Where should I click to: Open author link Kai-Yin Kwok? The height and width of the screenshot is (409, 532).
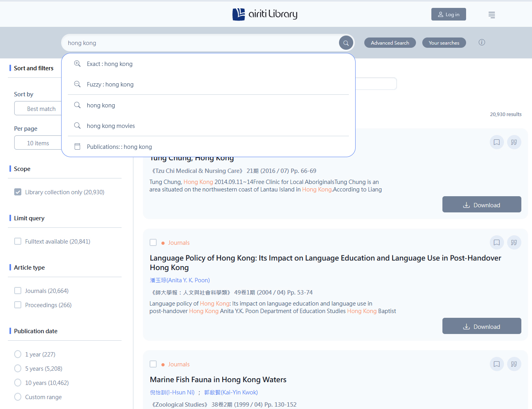[231, 392]
